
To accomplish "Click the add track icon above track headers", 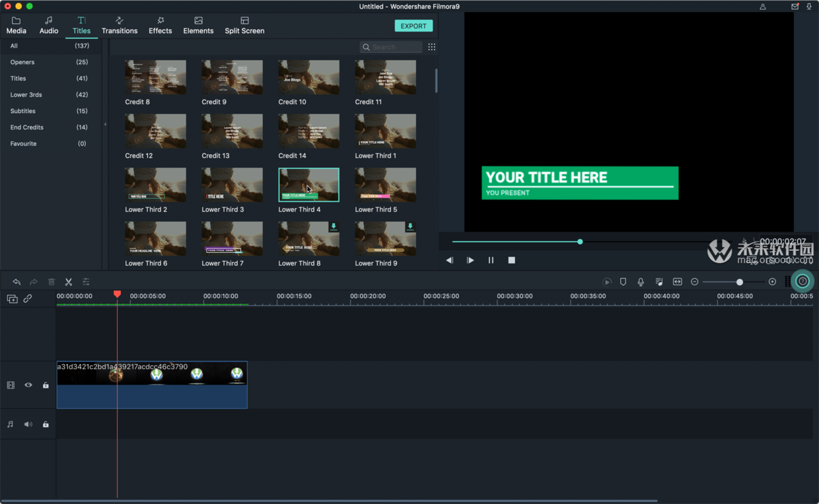I will [x=12, y=299].
